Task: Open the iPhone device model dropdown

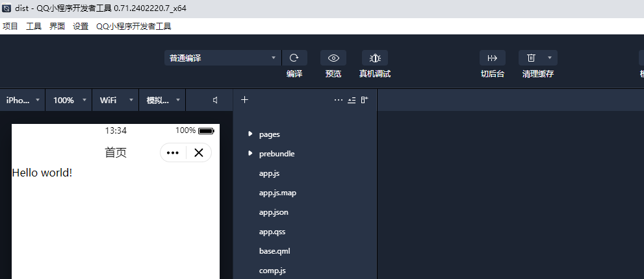Action: (23, 100)
